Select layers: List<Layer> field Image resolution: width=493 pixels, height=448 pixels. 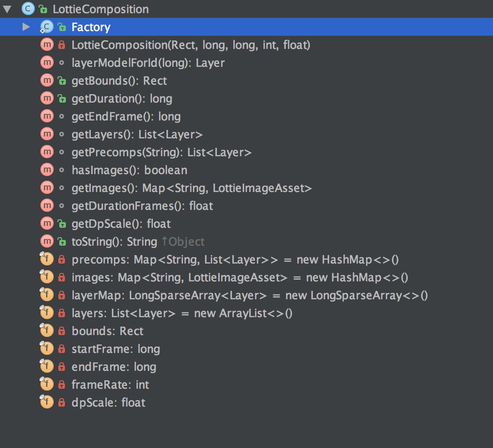click(182, 313)
